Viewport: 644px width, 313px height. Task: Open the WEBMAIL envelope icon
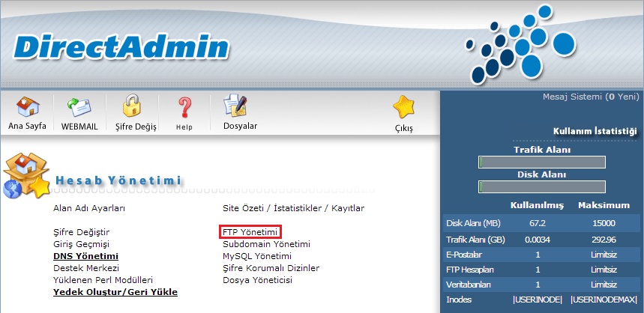point(79,106)
